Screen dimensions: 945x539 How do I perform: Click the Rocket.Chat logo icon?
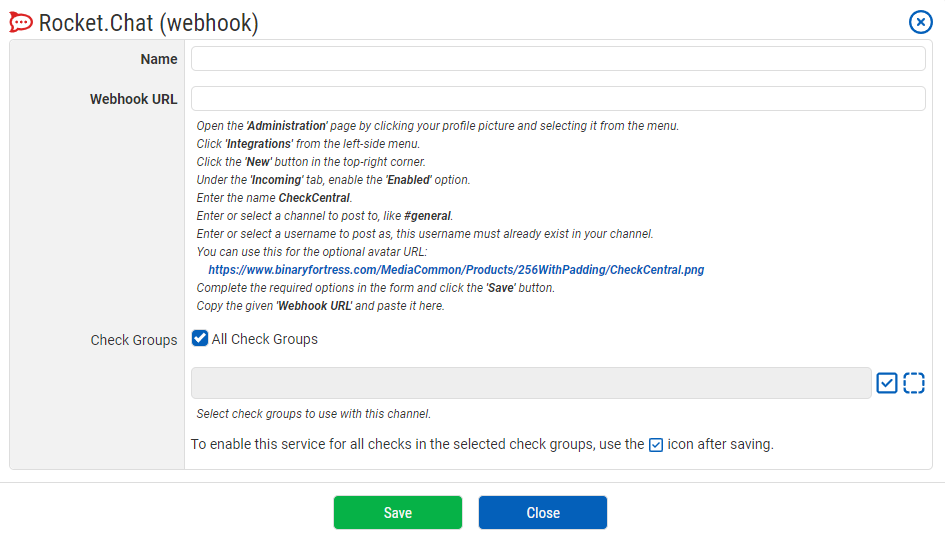[21, 22]
